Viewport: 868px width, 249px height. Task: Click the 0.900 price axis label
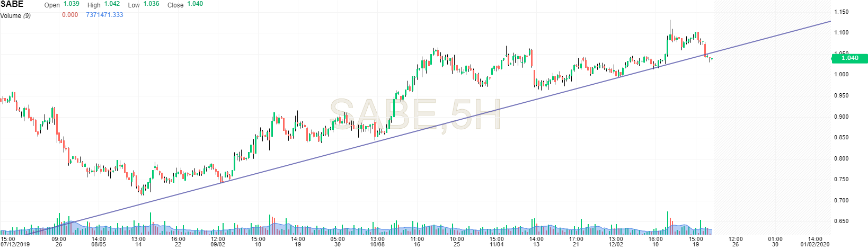coord(841,117)
